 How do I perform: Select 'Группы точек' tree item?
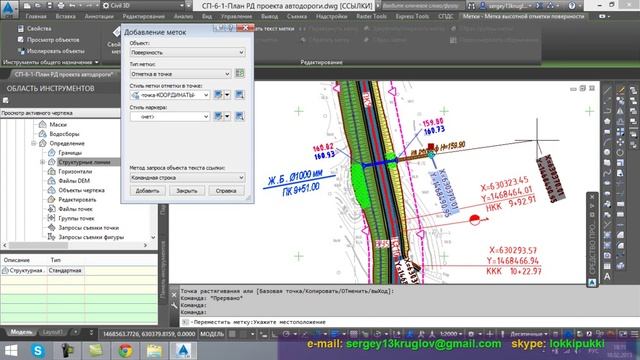76,218
